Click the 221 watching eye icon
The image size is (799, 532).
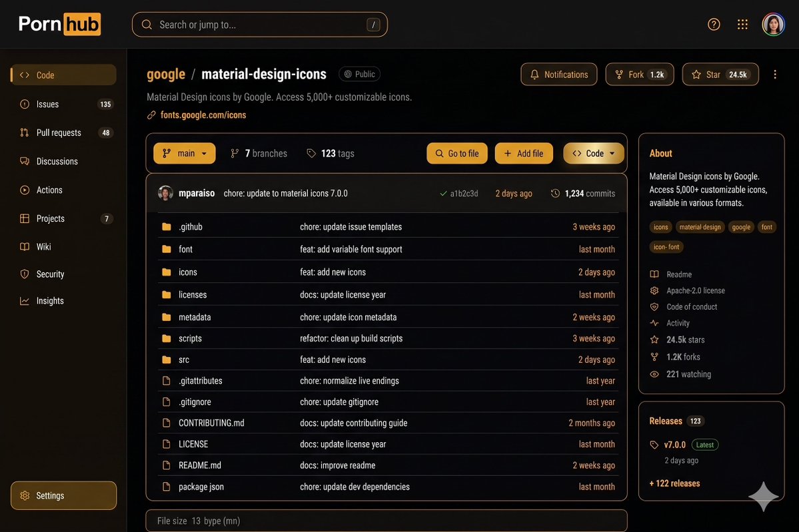[654, 374]
